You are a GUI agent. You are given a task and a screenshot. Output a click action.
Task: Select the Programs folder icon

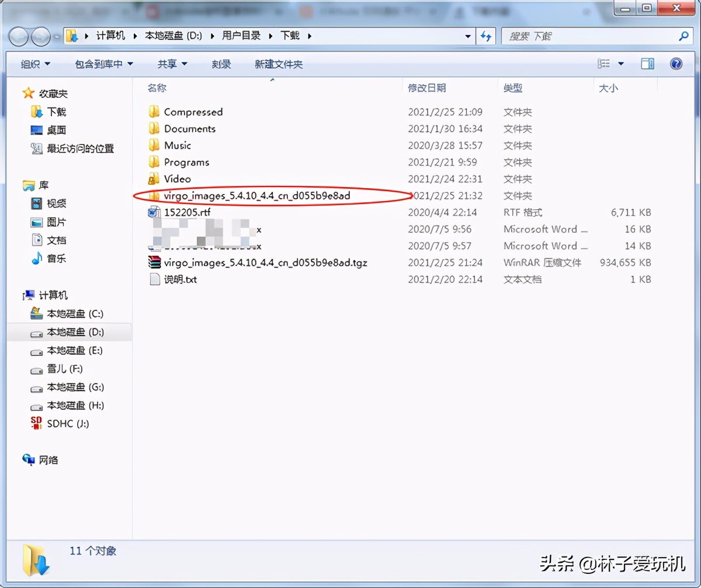[154, 162]
